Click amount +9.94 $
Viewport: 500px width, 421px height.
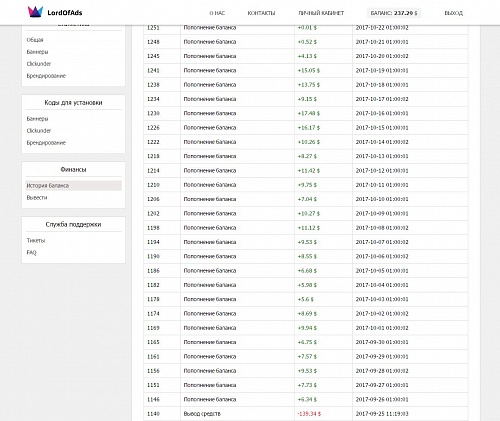point(307,328)
